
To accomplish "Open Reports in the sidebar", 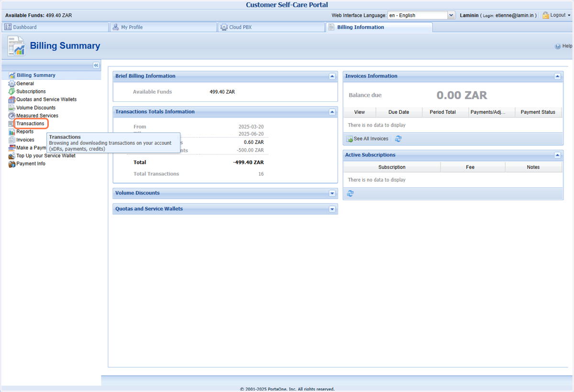I will pos(25,131).
